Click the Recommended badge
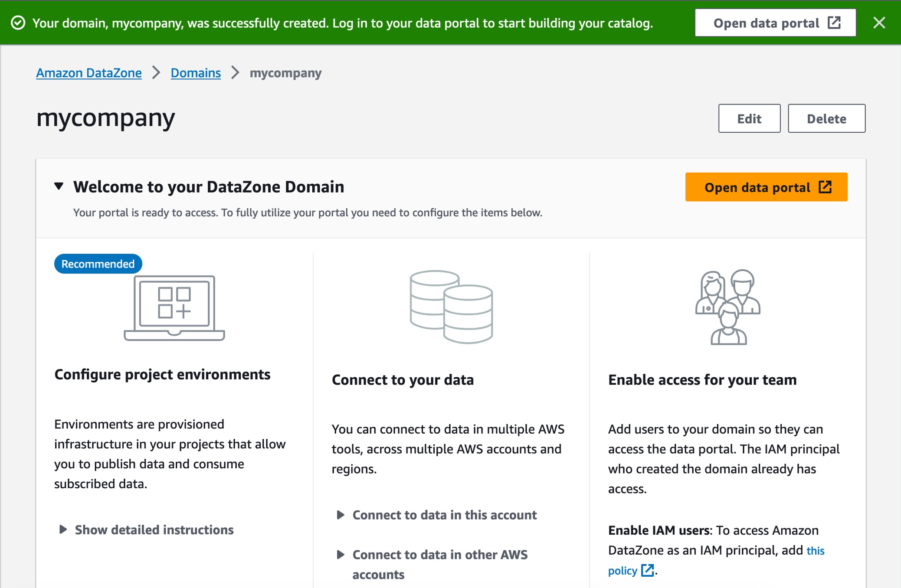The width and height of the screenshot is (901, 588). (98, 264)
